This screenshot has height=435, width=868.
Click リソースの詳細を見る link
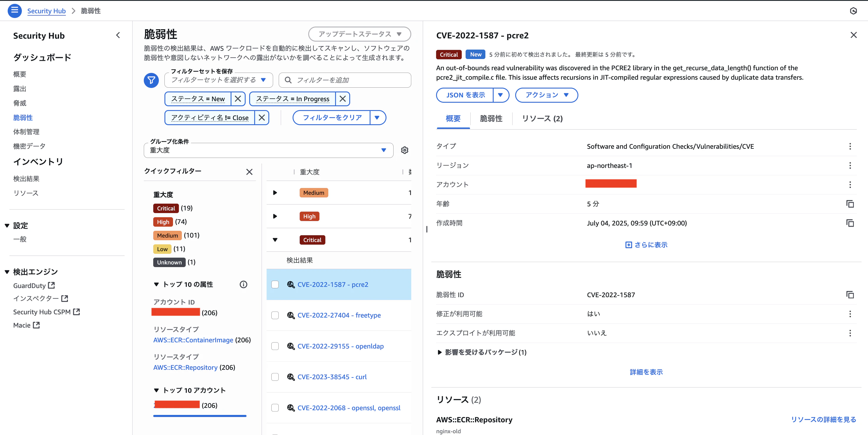pos(823,420)
